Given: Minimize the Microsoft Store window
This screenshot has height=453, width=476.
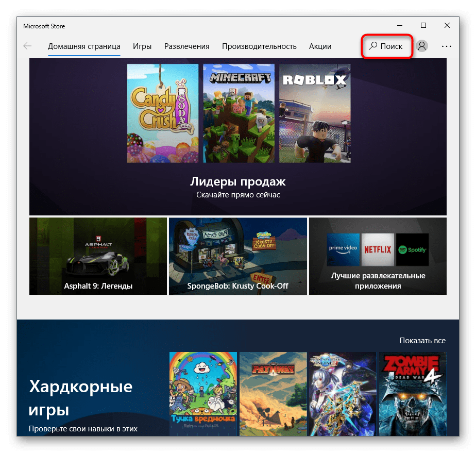Looking at the screenshot, I should click(400, 25).
